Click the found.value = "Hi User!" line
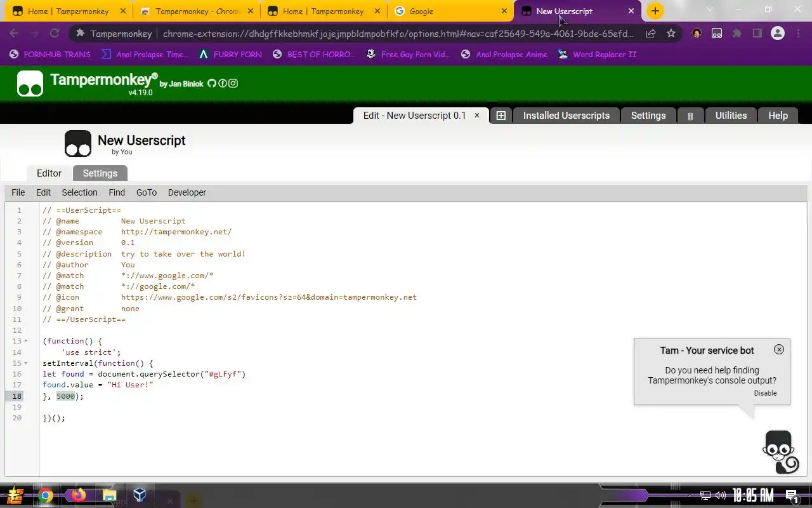The image size is (812, 508). (98, 385)
